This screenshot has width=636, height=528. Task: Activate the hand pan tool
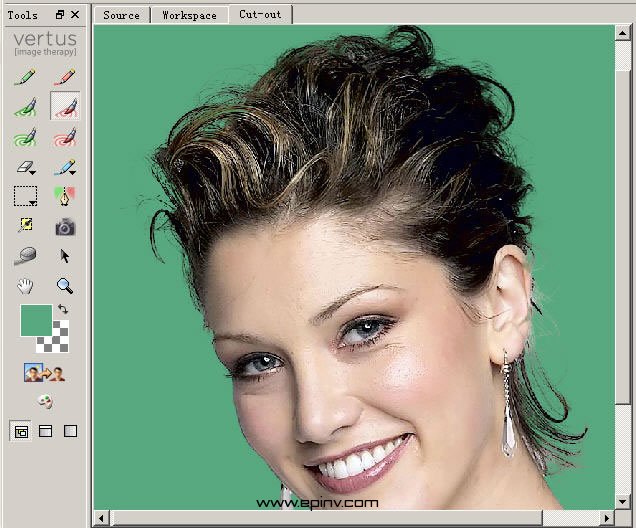pyautogui.click(x=26, y=286)
